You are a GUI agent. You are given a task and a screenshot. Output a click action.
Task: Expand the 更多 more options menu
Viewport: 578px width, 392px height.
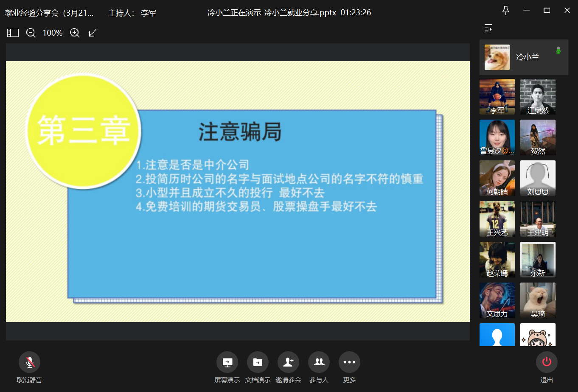pyautogui.click(x=349, y=362)
